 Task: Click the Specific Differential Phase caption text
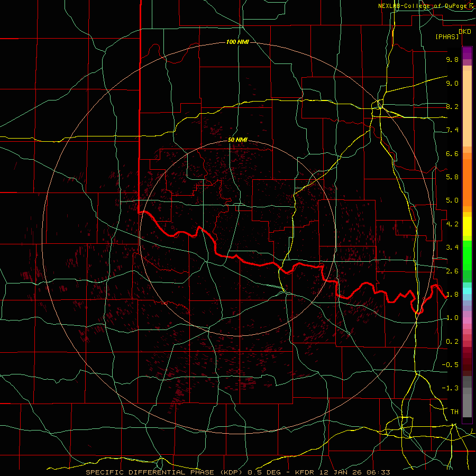click(x=237, y=472)
